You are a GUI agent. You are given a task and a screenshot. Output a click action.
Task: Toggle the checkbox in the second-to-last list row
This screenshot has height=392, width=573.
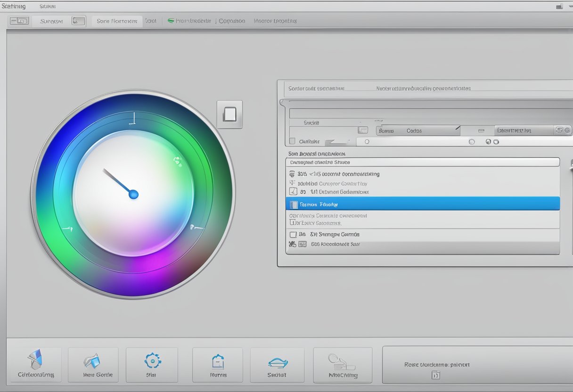293,234
